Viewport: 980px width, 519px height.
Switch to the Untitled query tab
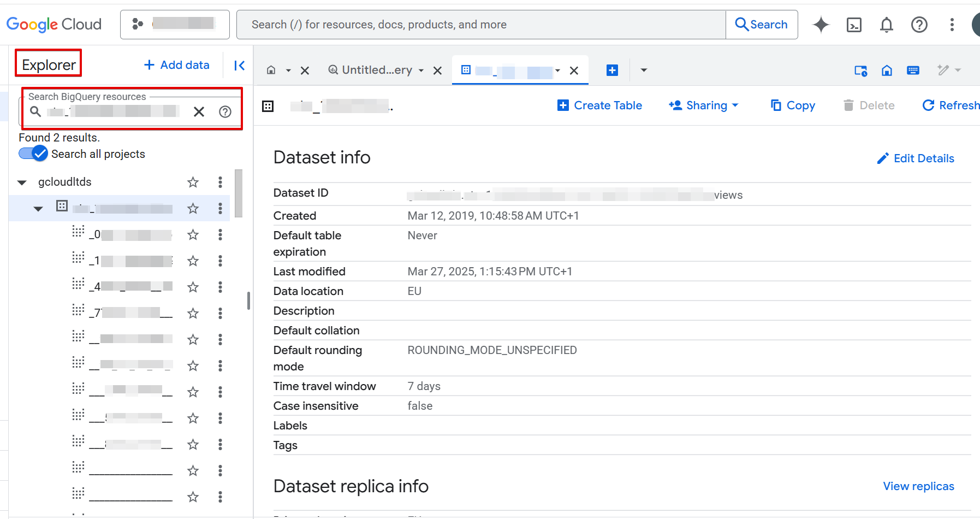pyautogui.click(x=370, y=70)
